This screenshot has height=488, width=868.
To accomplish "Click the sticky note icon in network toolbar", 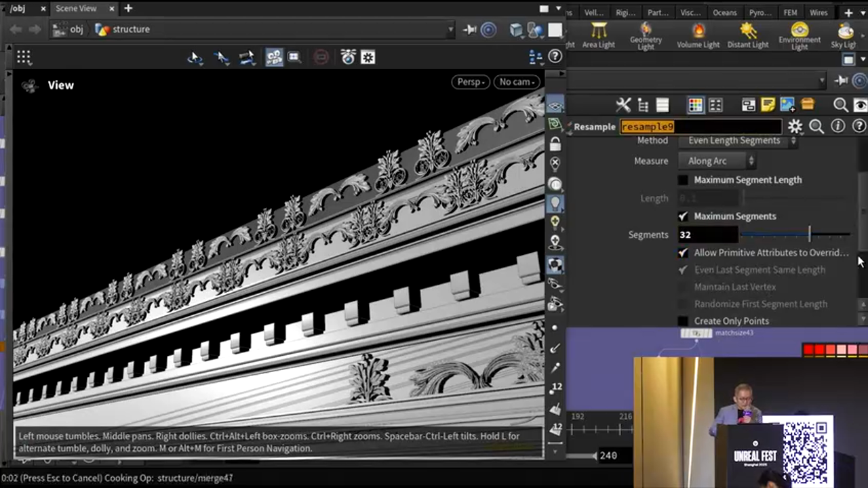I will pyautogui.click(x=768, y=104).
